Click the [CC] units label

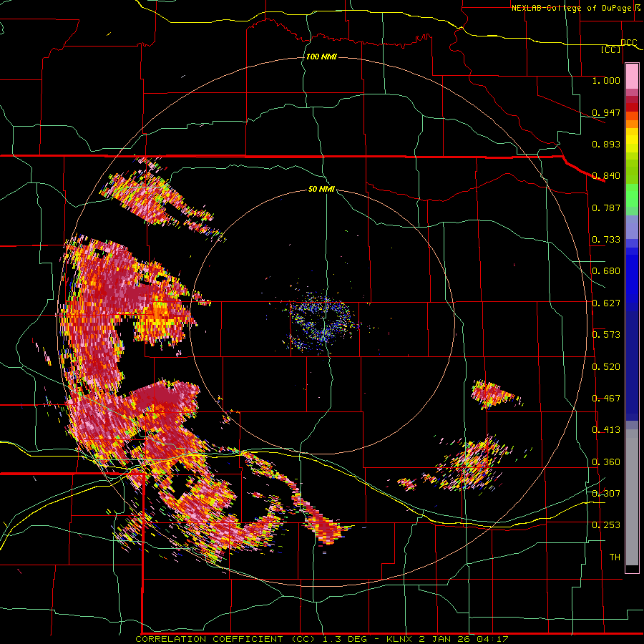pyautogui.click(x=611, y=49)
